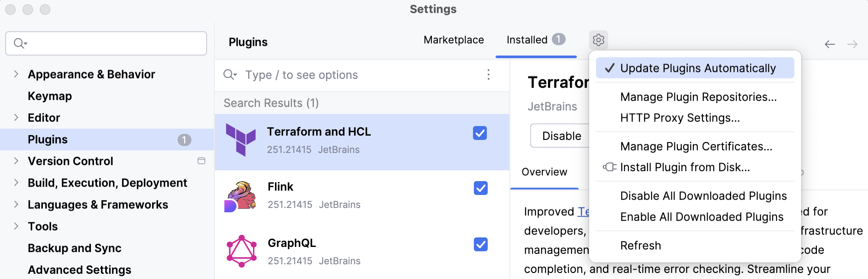Click the plugin search magnifier icon
This screenshot has height=279, width=868.
230,75
